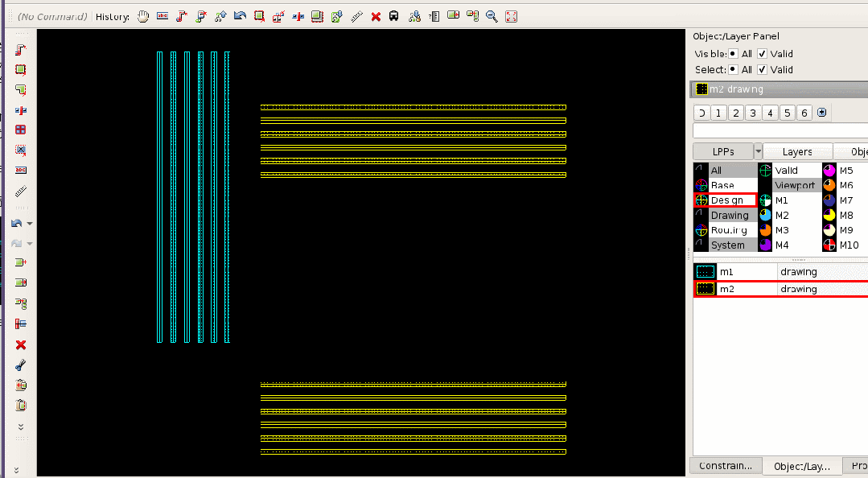Click the red X delete icon in History toolbar
Image resolution: width=868 pixels, height=478 pixels.
point(376,17)
